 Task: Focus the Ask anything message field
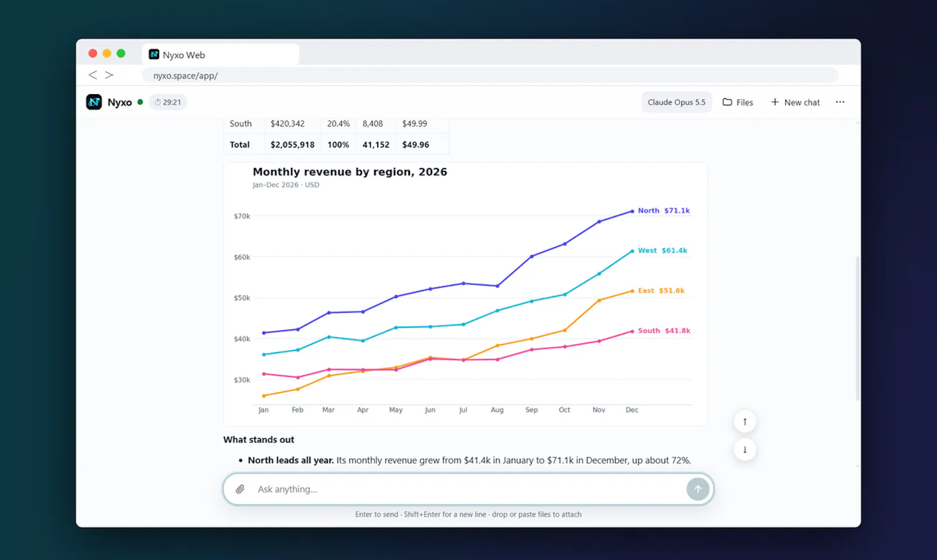pyautogui.click(x=468, y=489)
